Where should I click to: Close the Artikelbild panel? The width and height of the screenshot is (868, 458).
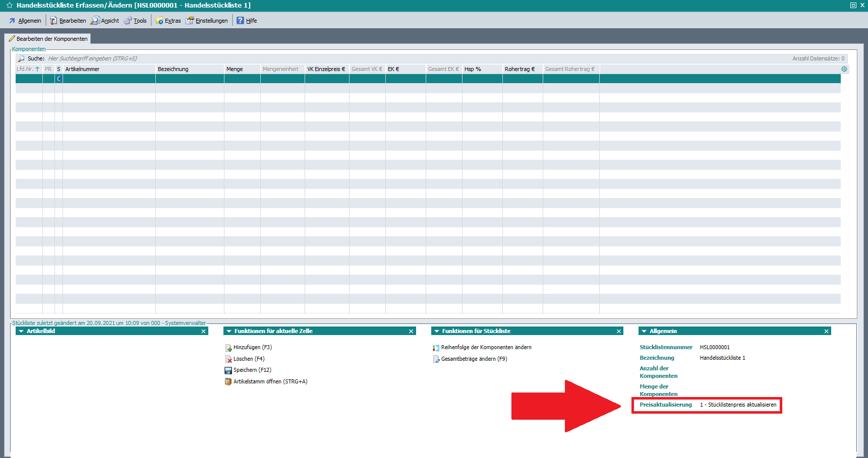204,332
